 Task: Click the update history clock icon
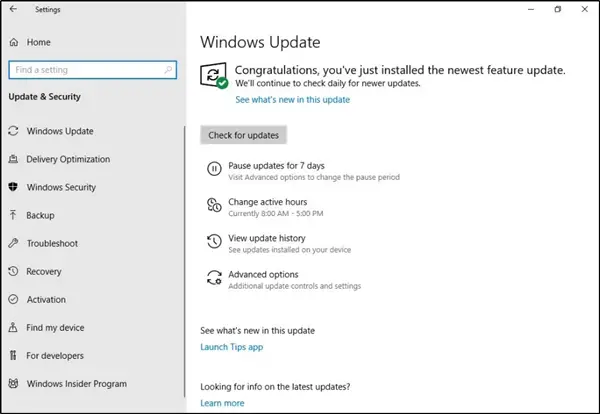[214, 241]
